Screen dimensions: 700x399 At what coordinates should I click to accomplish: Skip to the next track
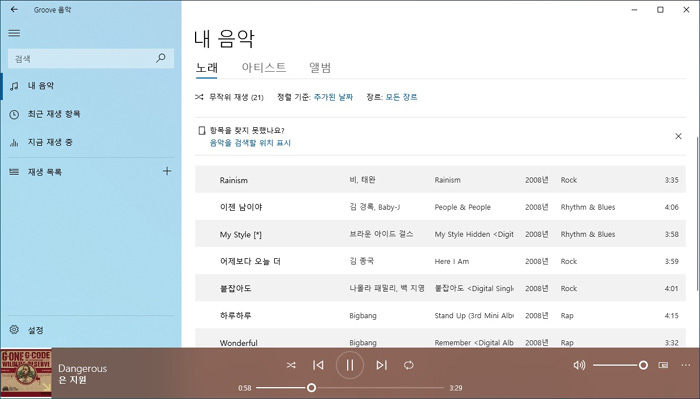click(x=381, y=366)
